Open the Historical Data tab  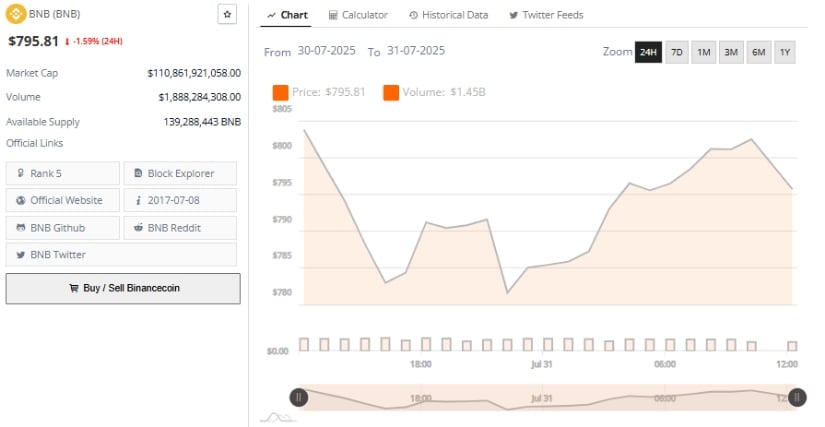(x=449, y=15)
